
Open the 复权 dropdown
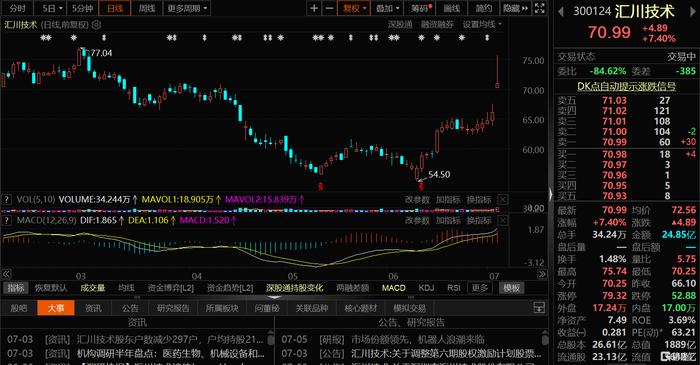(x=354, y=8)
